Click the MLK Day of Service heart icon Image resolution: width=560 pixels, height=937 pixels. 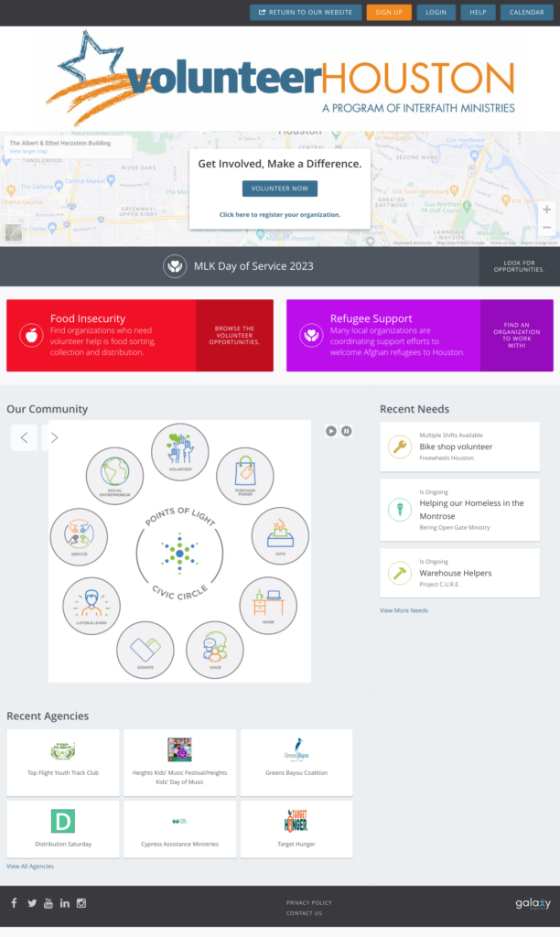click(175, 266)
